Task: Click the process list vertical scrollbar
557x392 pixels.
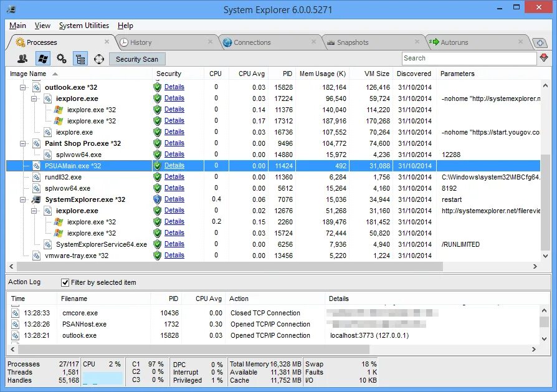Action: tap(545, 203)
